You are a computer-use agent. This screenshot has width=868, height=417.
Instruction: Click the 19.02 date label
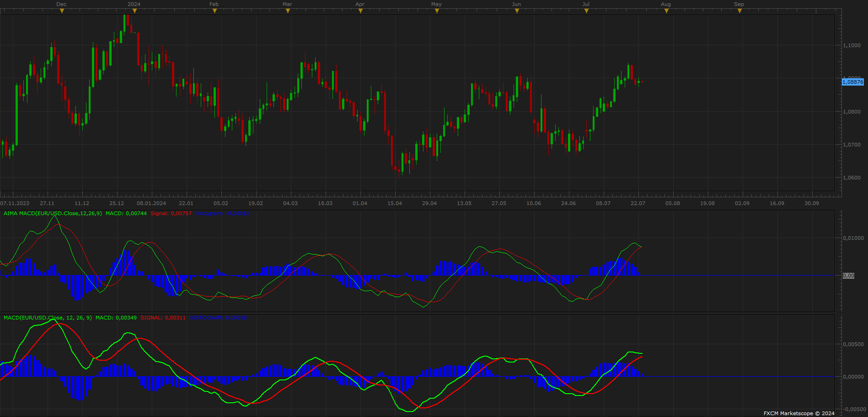pos(256,203)
